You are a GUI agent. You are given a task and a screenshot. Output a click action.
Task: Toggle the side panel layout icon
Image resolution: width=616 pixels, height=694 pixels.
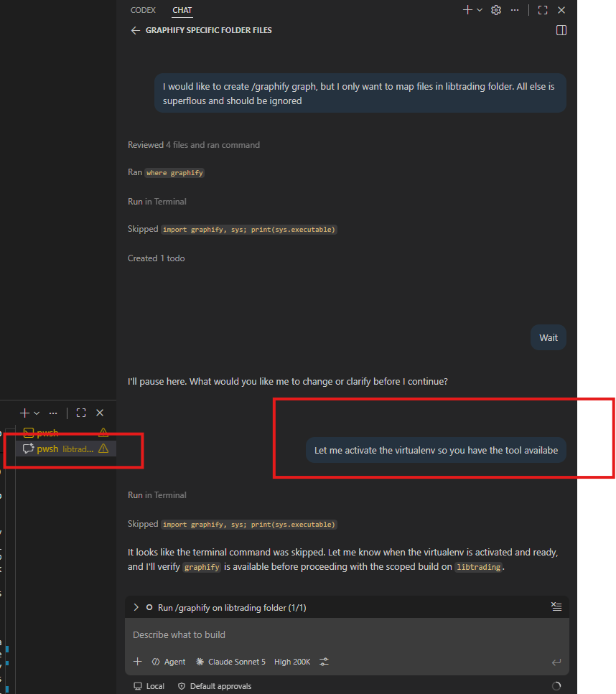pos(561,31)
